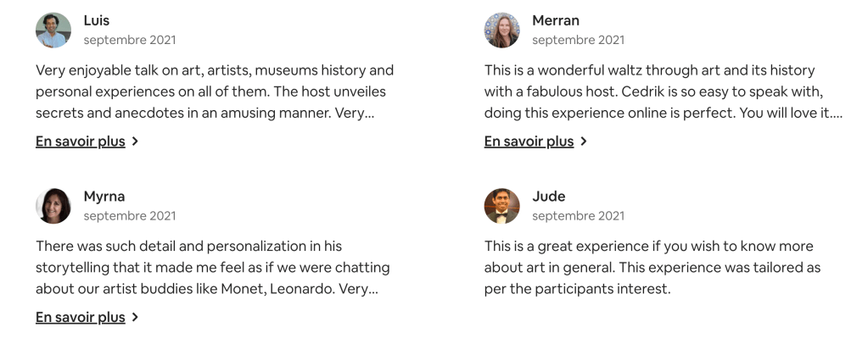Click chevron arrow beside Luis's En savoir plus
868x344 pixels.
click(x=136, y=141)
